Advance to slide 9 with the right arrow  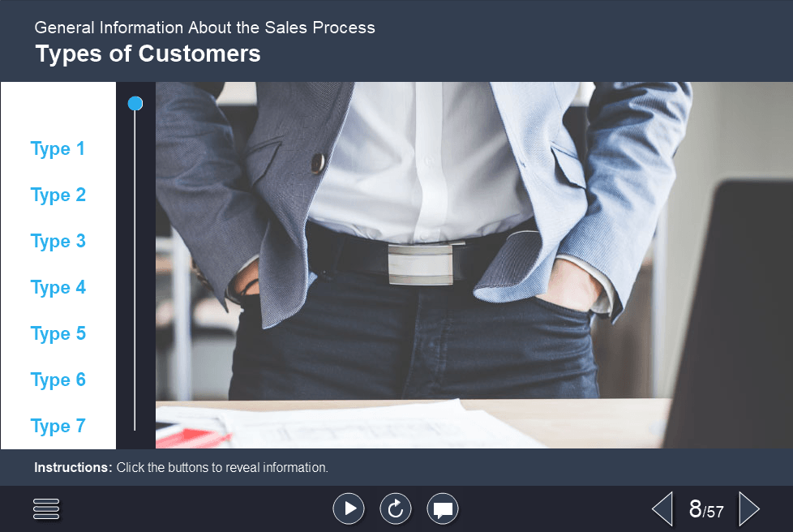(x=749, y=508)
